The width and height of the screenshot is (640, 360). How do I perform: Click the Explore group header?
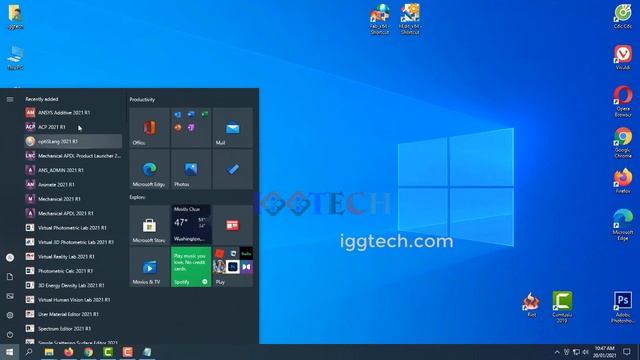pyautogui.click(x=137, y=197)
